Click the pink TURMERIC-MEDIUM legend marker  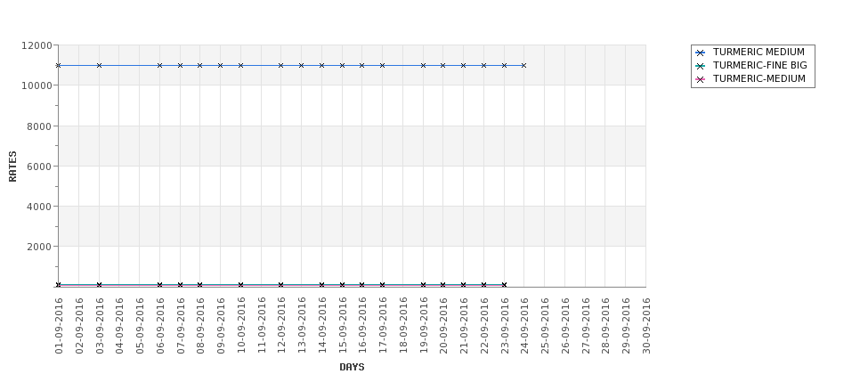coord(701,79)
